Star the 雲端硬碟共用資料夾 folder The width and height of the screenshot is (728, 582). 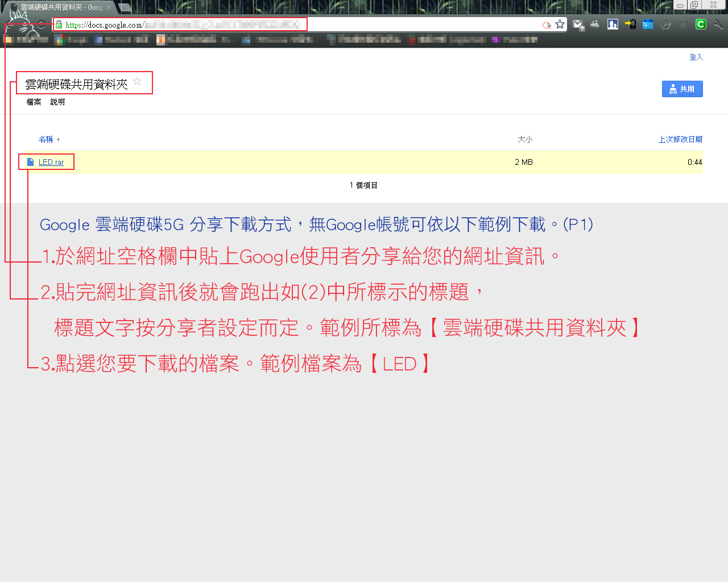(x=137, y=81)
